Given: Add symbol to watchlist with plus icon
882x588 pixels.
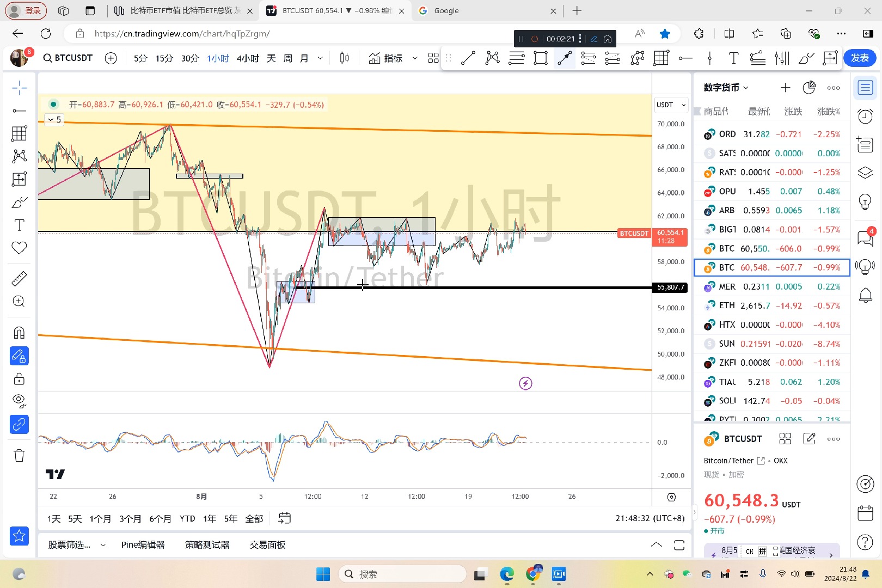Looking at the screenshot, I should point(785,88).
